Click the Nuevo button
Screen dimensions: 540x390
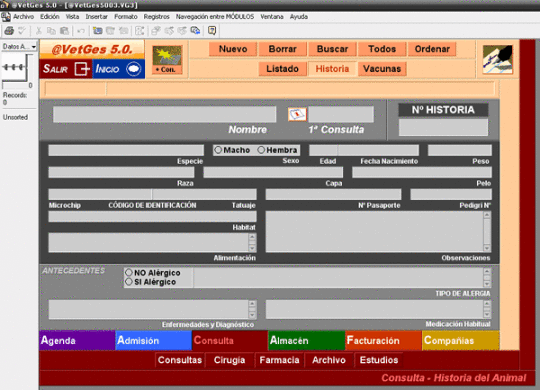233,49
